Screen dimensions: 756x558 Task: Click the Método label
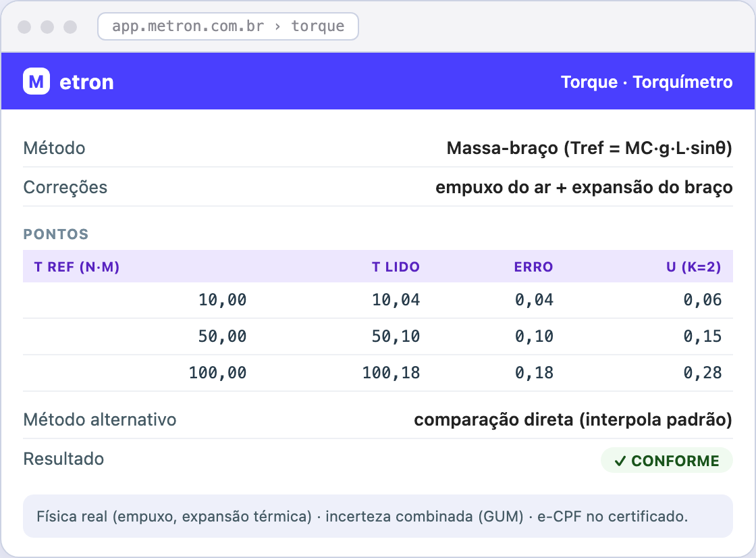click(55, 148)
